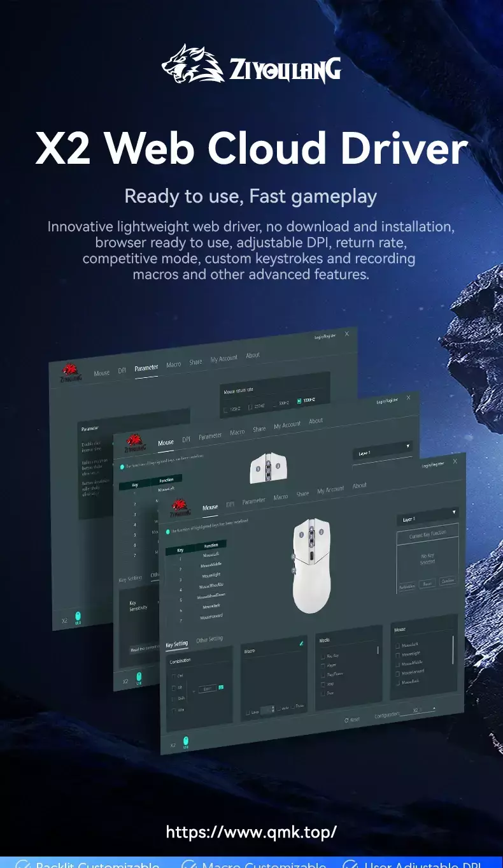Tick the Stop checkbox in Media panel
The height and width of the screenshot is (868, 503).
(323, 684)
